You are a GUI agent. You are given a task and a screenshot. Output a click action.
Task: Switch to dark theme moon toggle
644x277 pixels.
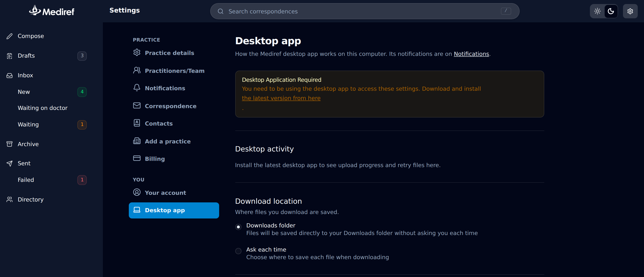[x=611, y=11]
